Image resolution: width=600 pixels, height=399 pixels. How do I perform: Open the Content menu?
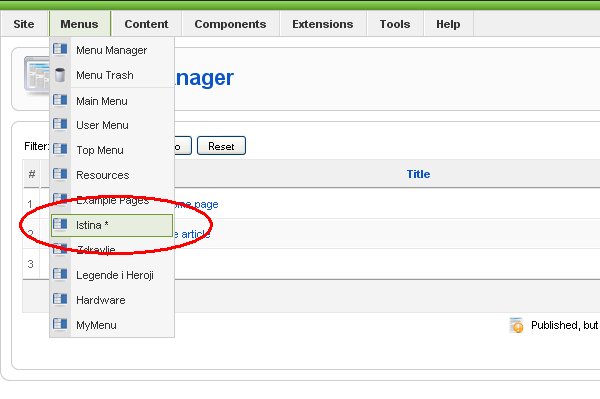(x=146, y=24)
